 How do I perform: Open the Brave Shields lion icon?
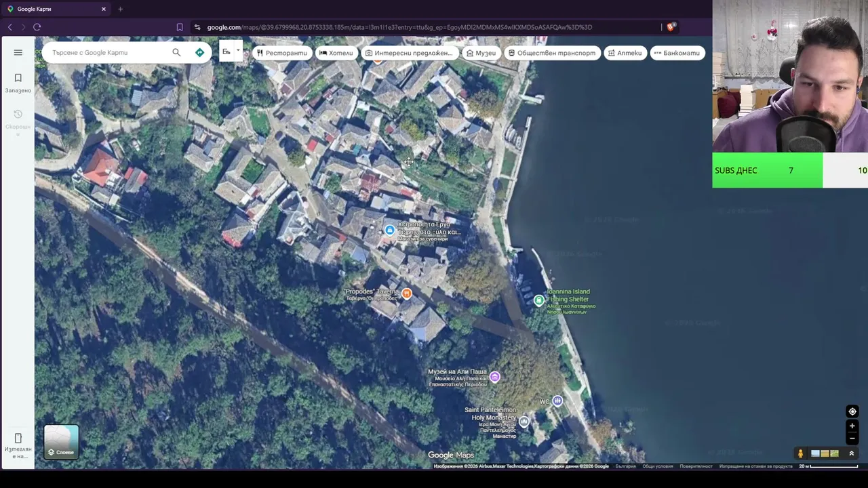pos(671,27)
